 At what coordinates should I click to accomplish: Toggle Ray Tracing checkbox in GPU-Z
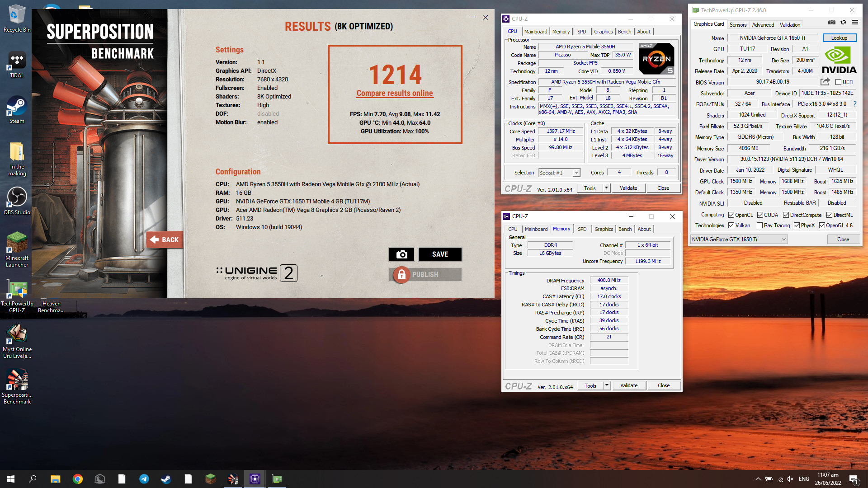759,225
